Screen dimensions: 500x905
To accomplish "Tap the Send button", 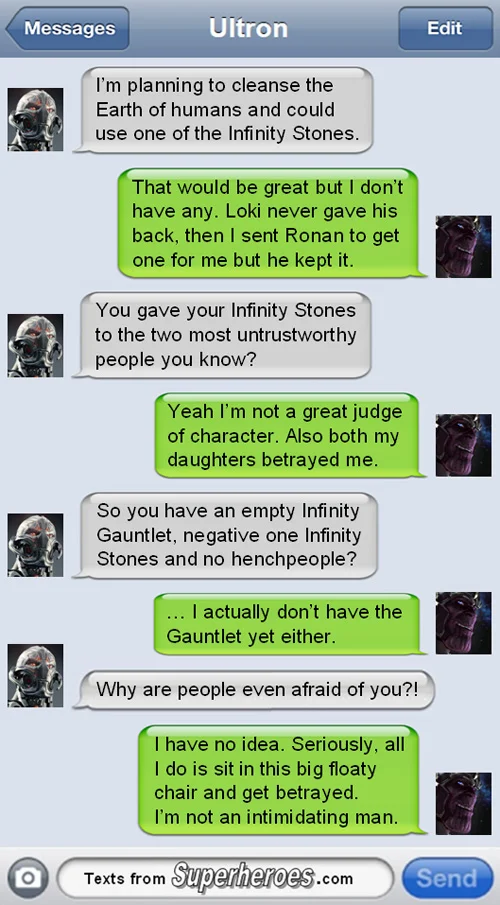I will point(447,878).
